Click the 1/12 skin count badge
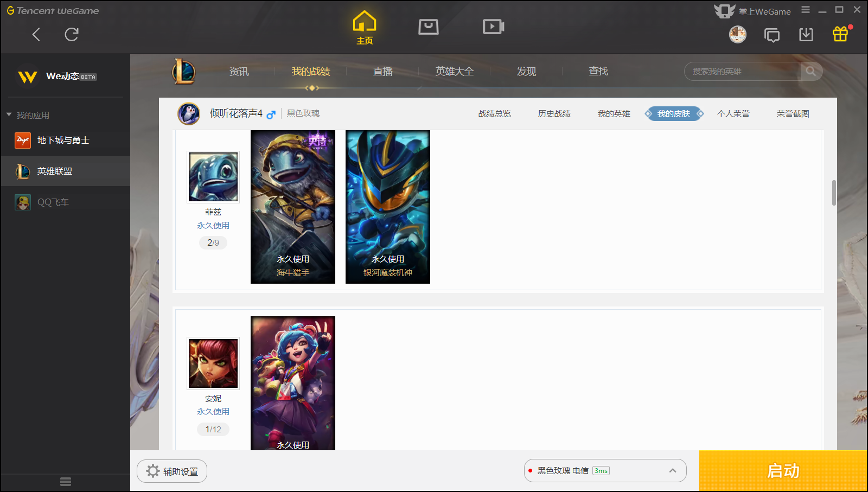Viewport: 868px width, 492px height. [x=213, y=429]
